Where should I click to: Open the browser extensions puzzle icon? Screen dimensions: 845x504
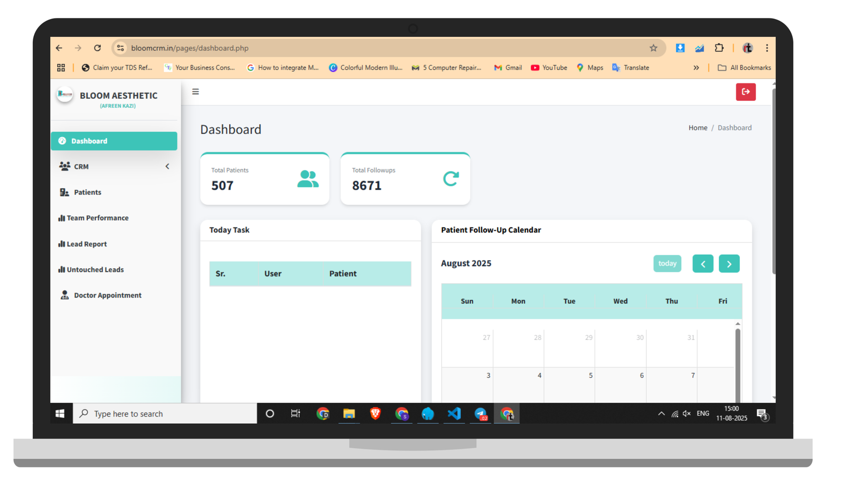719,48
